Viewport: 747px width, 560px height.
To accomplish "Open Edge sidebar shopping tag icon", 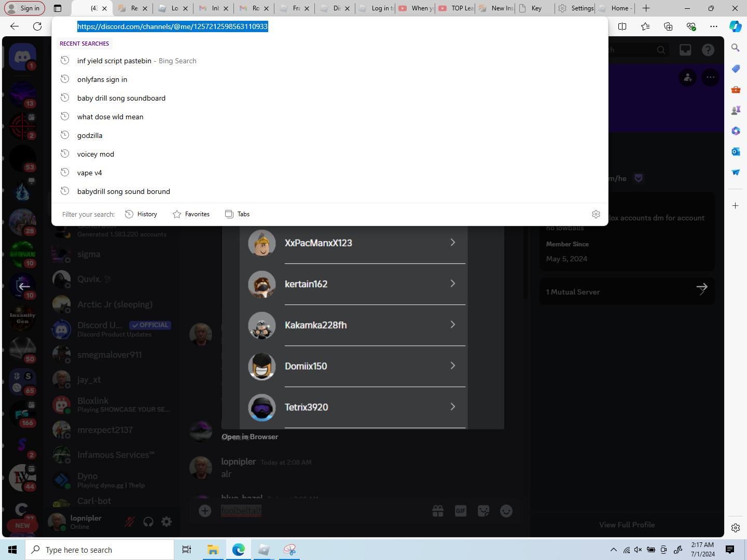I will click(x=736, y=68).
